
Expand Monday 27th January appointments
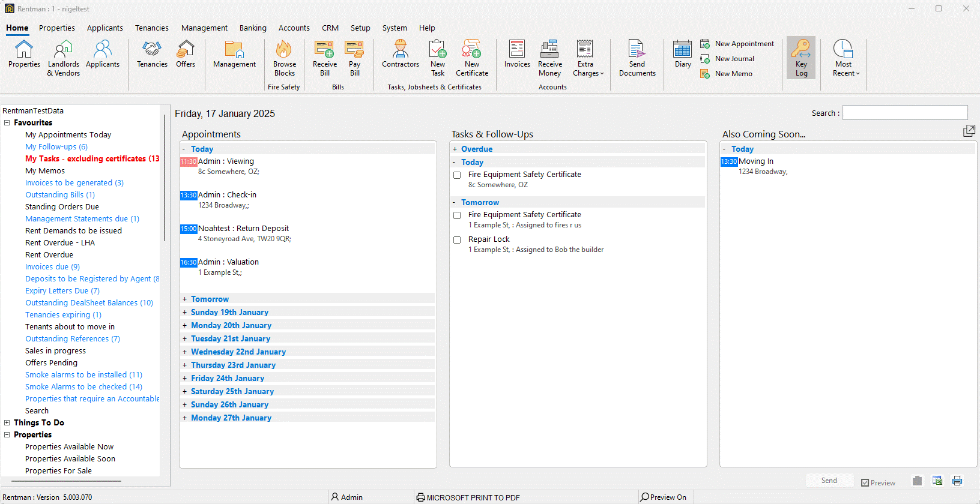click(x=185, y=418)
